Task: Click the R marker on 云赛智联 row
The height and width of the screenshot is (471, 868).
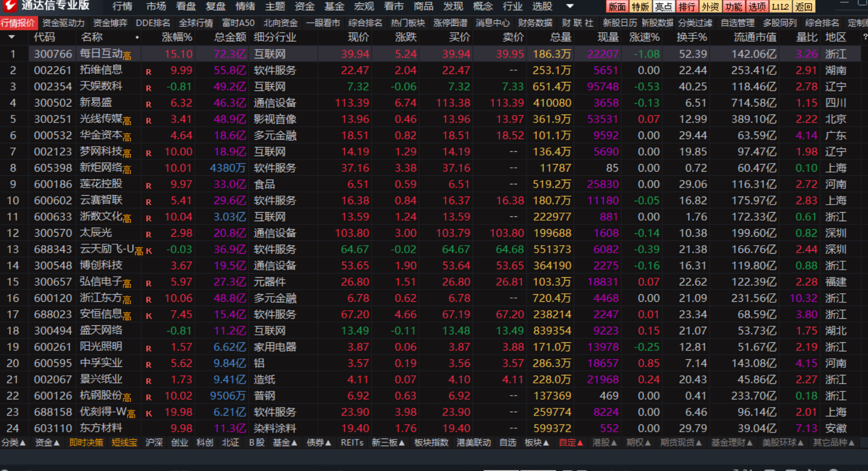Action: pos(149,202)
